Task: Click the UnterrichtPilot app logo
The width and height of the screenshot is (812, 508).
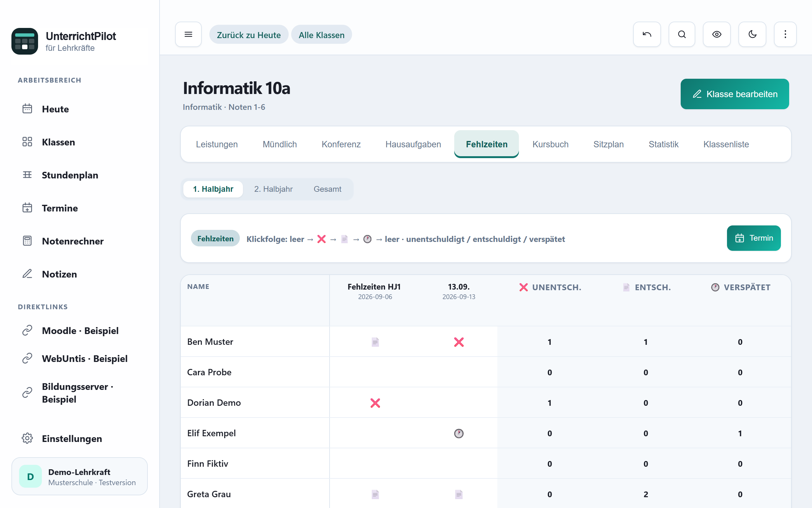Action: (25, 41)
